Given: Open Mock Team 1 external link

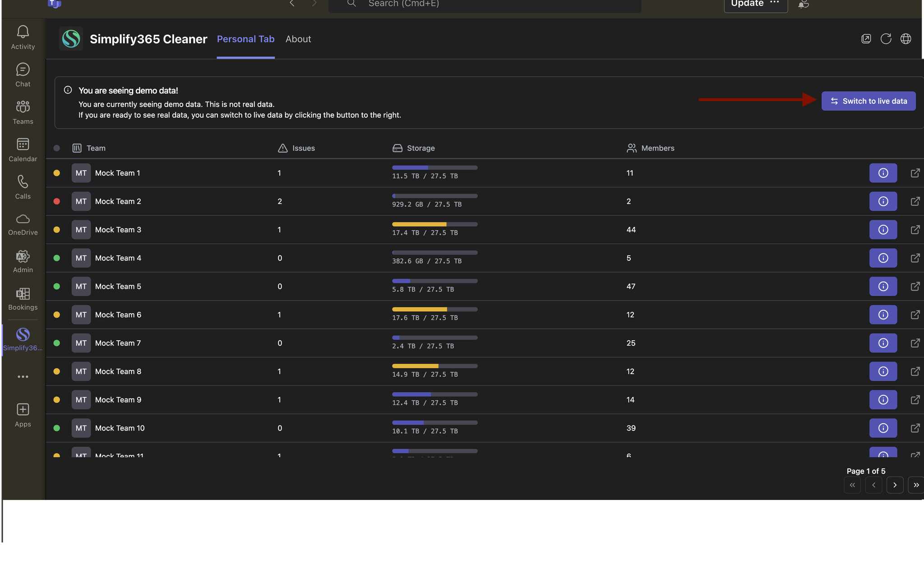Looking at the screenshot, I should tap(915, 173).
